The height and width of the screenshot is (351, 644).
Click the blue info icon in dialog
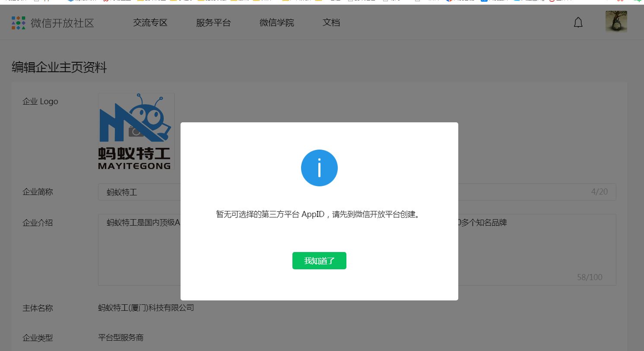coord(319,168)
